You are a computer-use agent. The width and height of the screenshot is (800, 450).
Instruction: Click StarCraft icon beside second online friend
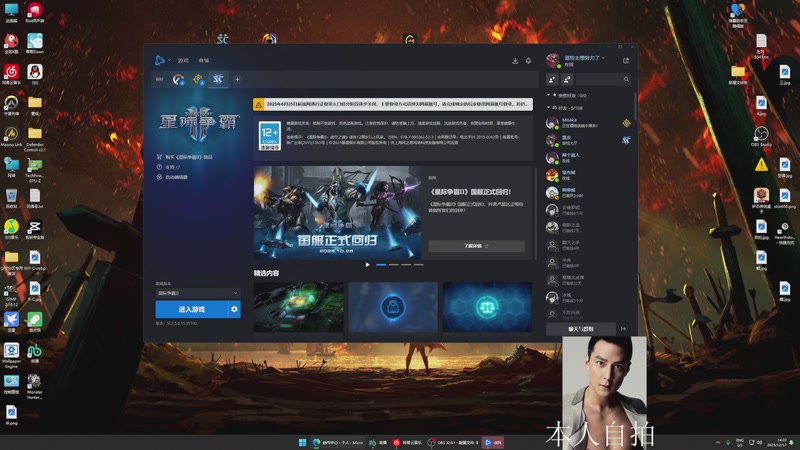(626, 140)
